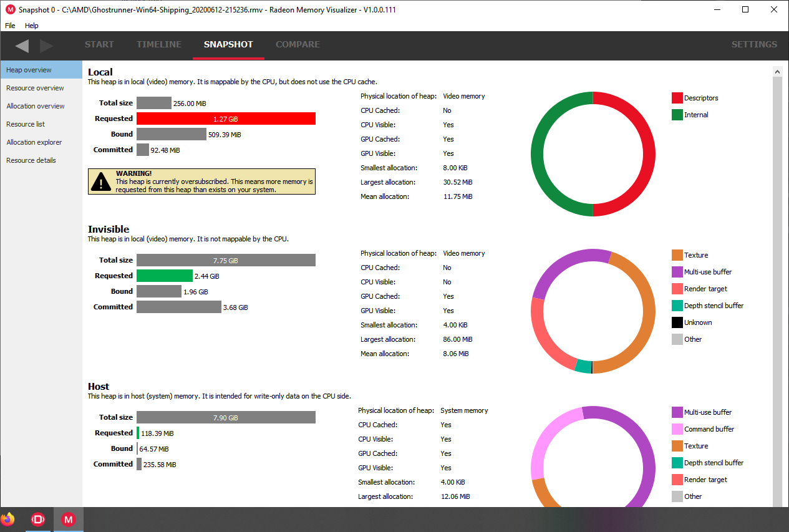This screenshot has height=532, width=789.
Task: Click the gray Other swatch in Invisible legend
Action: point(677,339)
